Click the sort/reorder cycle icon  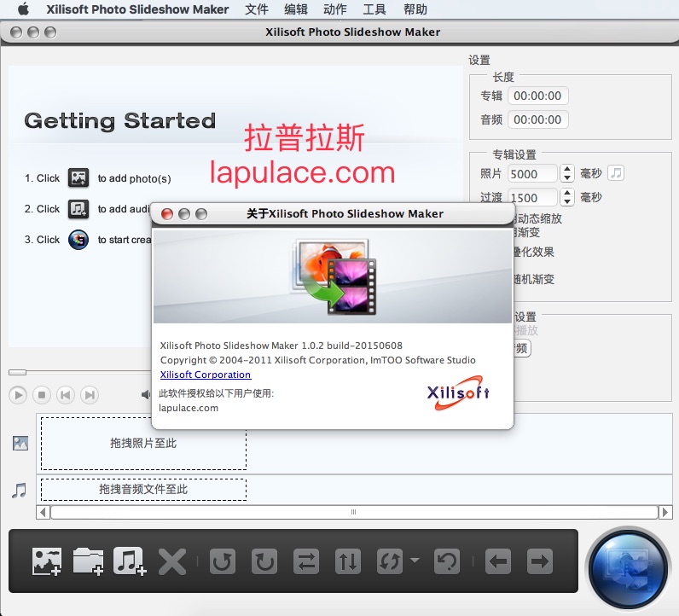[x=390, y=561]
